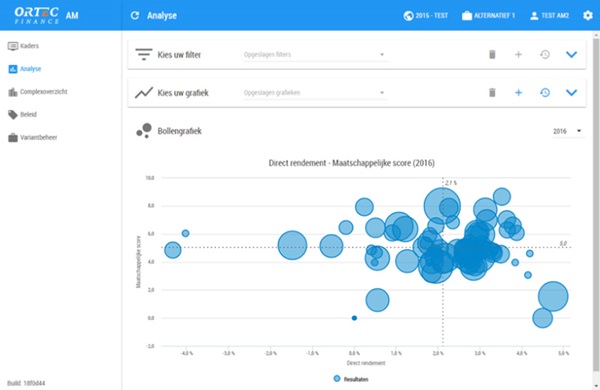The width and height of the screenshot is (600, 390).
Task: Click blue history icon in grafiek row
Action: 545,93
